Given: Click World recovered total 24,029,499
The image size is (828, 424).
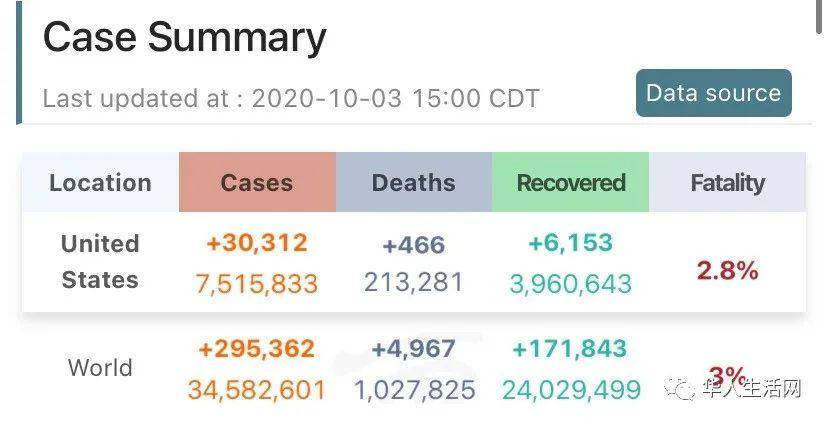Looking at the screenshot, I should click(x=571, y=390).
